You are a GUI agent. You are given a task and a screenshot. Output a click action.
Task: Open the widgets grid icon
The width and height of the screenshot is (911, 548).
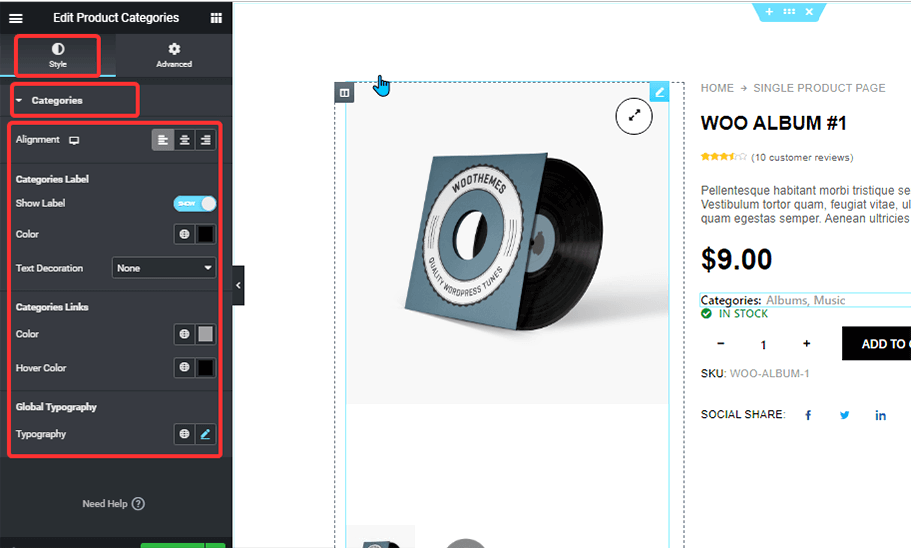pos(216,18)
